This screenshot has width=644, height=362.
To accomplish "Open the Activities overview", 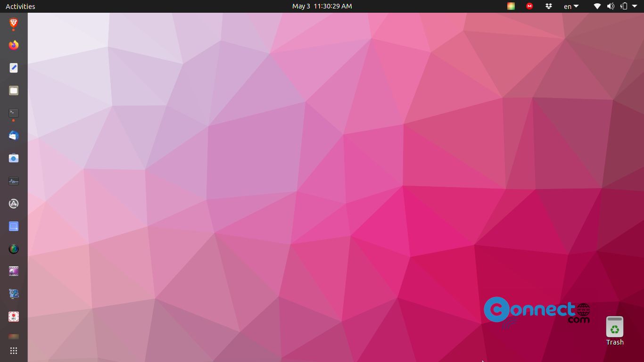I will coord(20,6).
